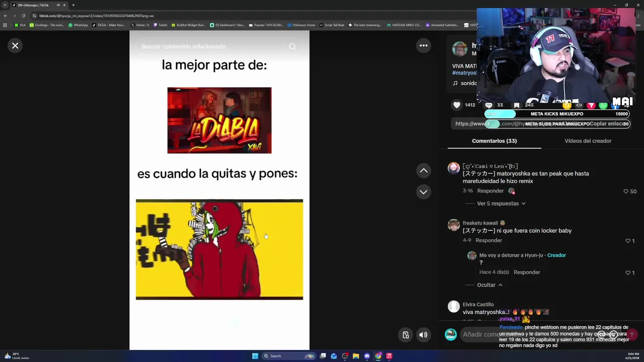The height and width of the screenshot is (362, 644).
Task: Open the 'PreSonus: Home' bookmark
Action: [301, 25]
